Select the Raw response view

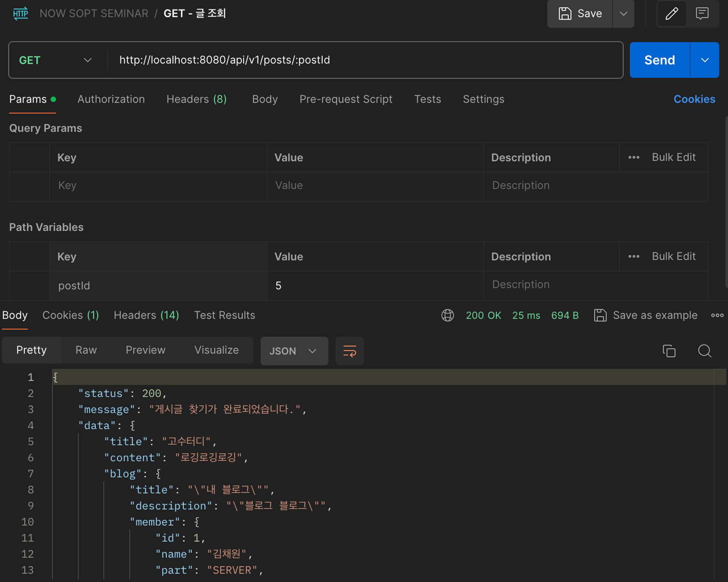pyautogui.click(x=86, y=350)
